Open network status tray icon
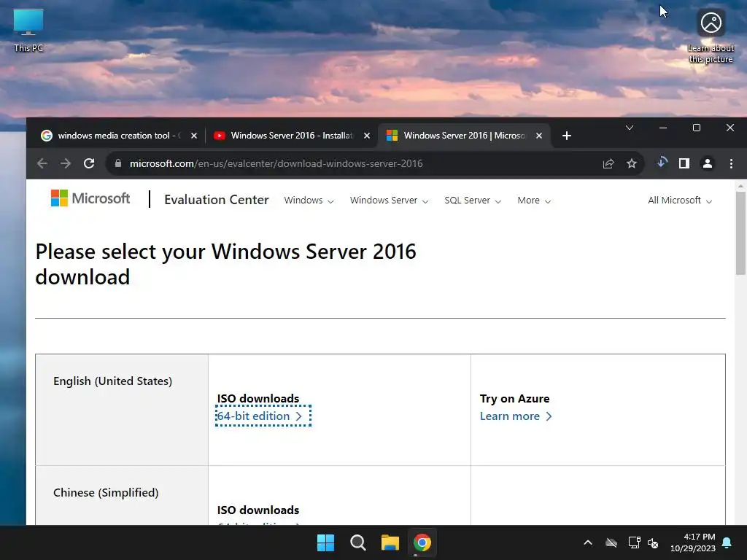747x560 pixels. pos(634,542)
